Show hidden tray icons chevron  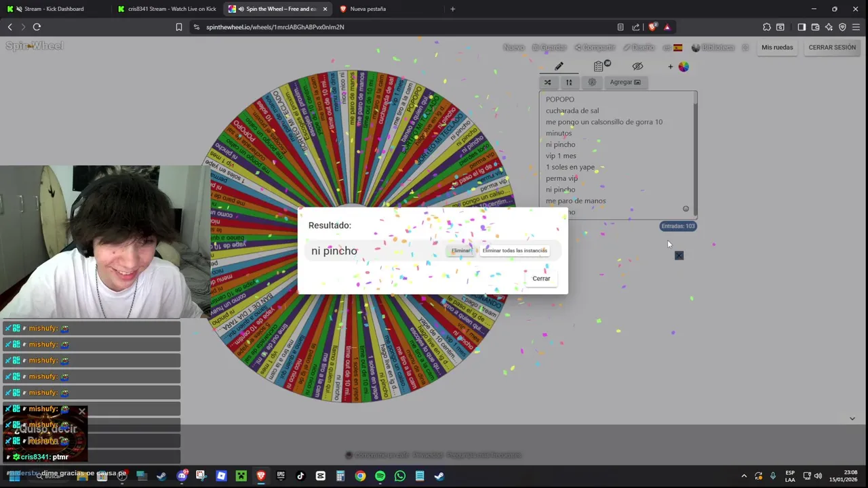coord(744,476)
